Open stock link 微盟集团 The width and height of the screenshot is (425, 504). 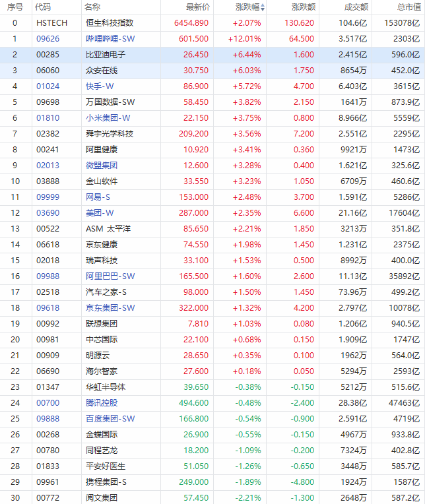pos(102,165)
